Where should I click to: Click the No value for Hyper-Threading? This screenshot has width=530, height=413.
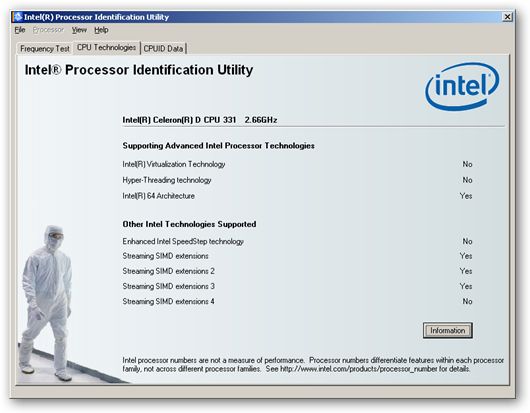point(467,180)
